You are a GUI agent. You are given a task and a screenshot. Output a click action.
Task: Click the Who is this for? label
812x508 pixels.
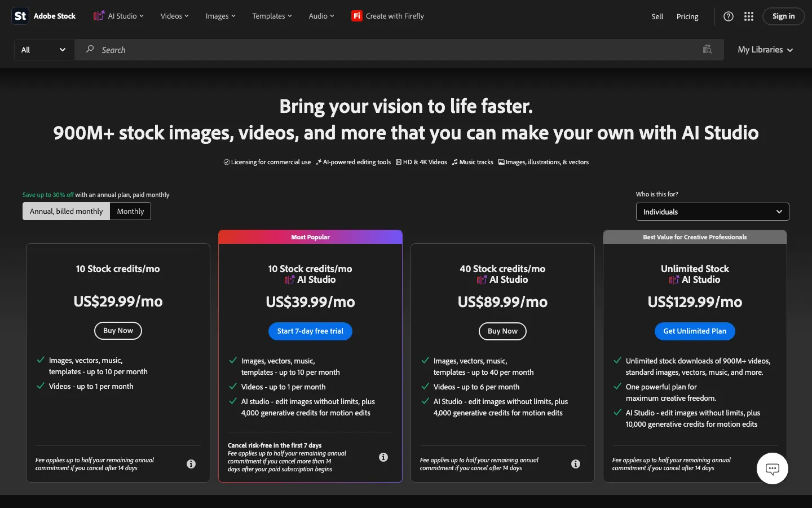(657, 194)
